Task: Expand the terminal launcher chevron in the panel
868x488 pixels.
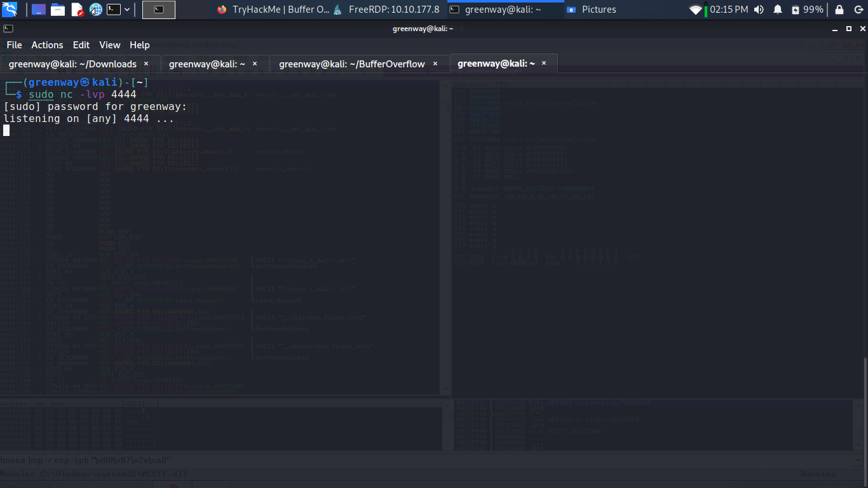Action: tap(127, 10)
